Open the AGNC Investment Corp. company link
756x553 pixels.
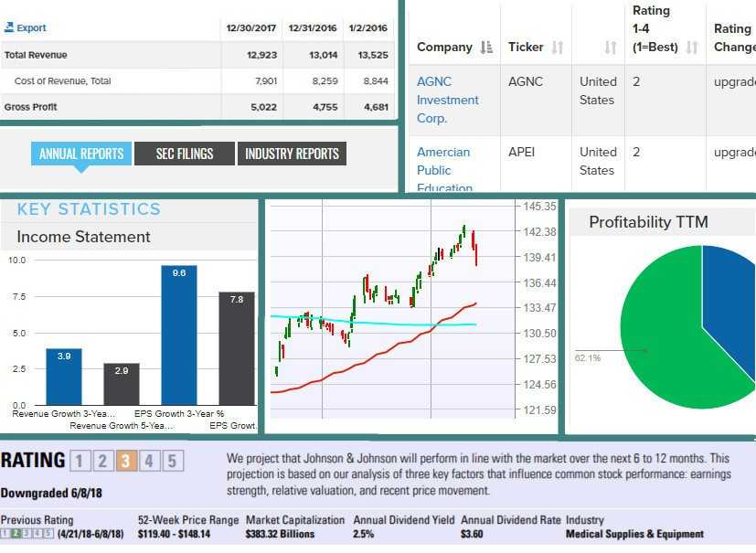coord(447,100)
